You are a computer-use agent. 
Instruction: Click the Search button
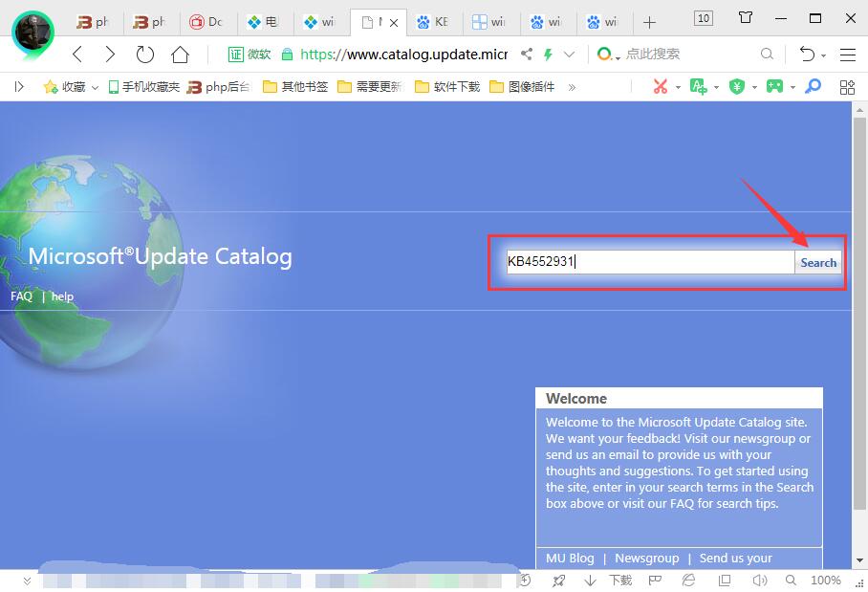tap(818, 262)
